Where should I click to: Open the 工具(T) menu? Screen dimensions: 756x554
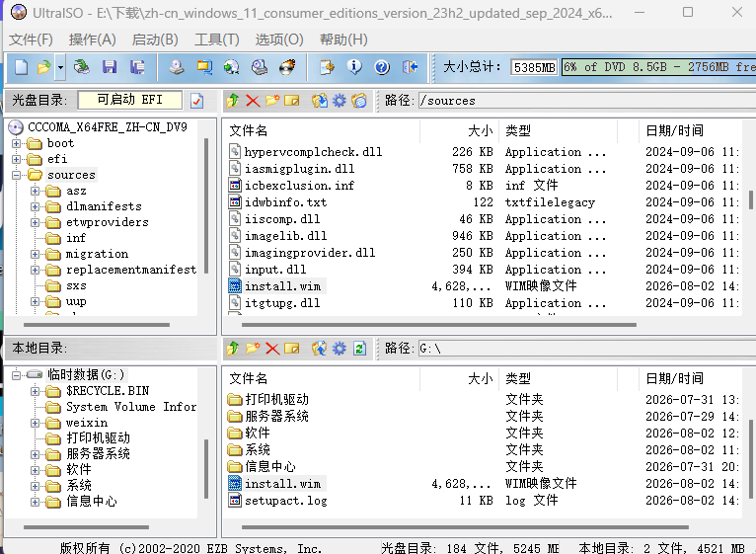coord(216,40)
